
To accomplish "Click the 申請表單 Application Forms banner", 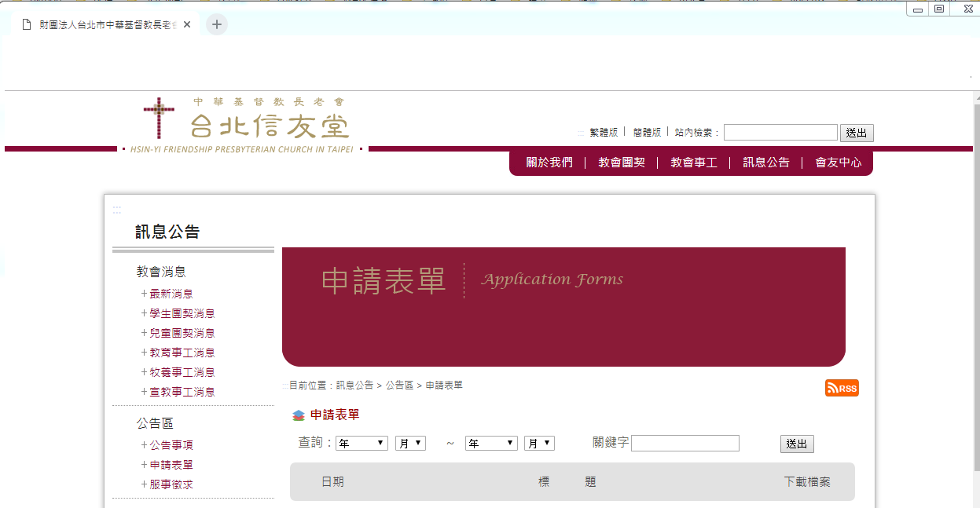I will [x=563, y=307].
